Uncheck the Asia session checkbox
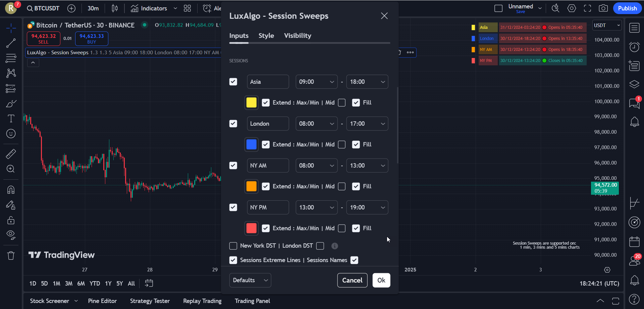644x309 pixels. coord(233,82)
